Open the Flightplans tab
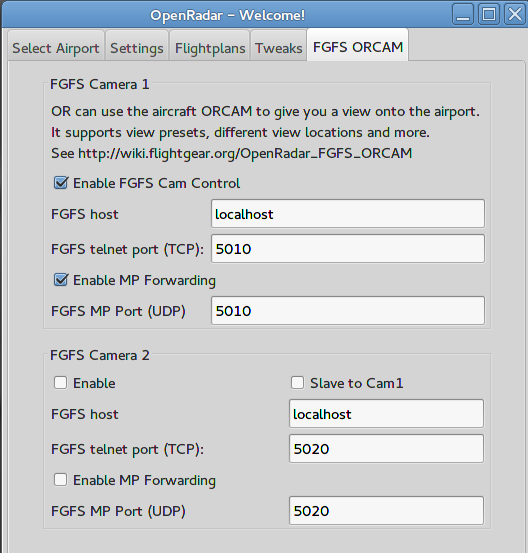The width and height of the screenshot is (528, 553). pos(210,48)
